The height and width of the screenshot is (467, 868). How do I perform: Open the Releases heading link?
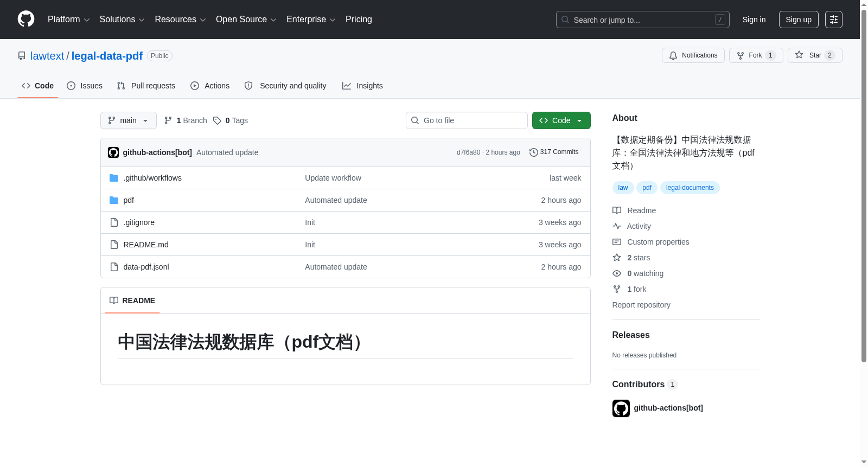pos(631,335)
